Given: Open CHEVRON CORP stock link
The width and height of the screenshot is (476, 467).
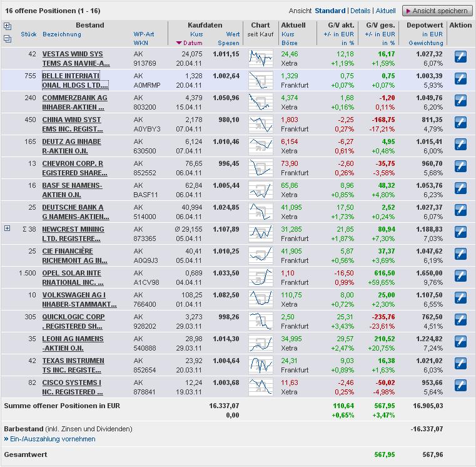Looking at the screenshot, I should (74, 168).
